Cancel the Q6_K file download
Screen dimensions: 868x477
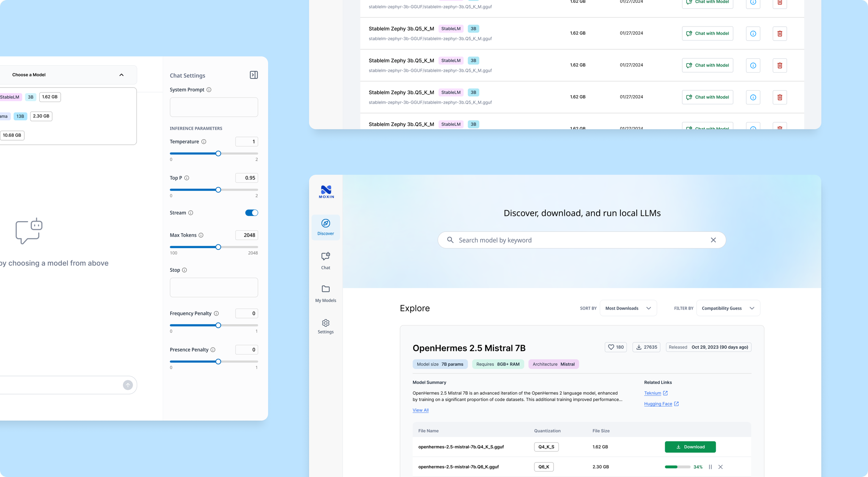tap(720, 467)
